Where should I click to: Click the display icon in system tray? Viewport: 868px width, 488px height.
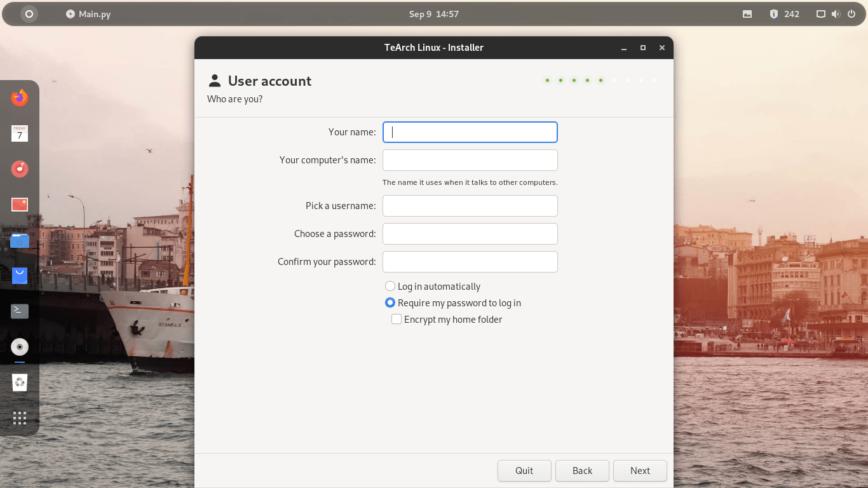tap(821, 14)
